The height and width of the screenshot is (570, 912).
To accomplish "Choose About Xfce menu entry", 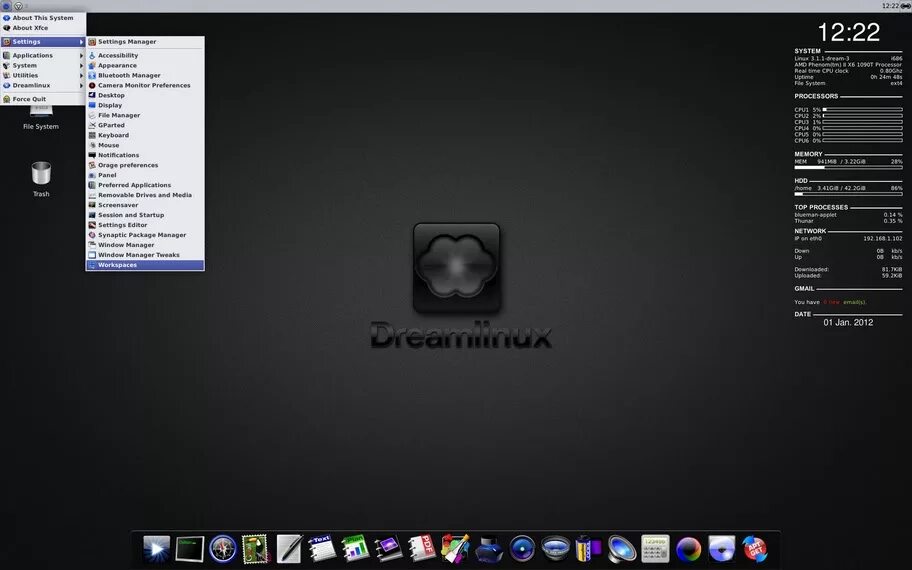I will pyautogui.click(x=43, y=27).
